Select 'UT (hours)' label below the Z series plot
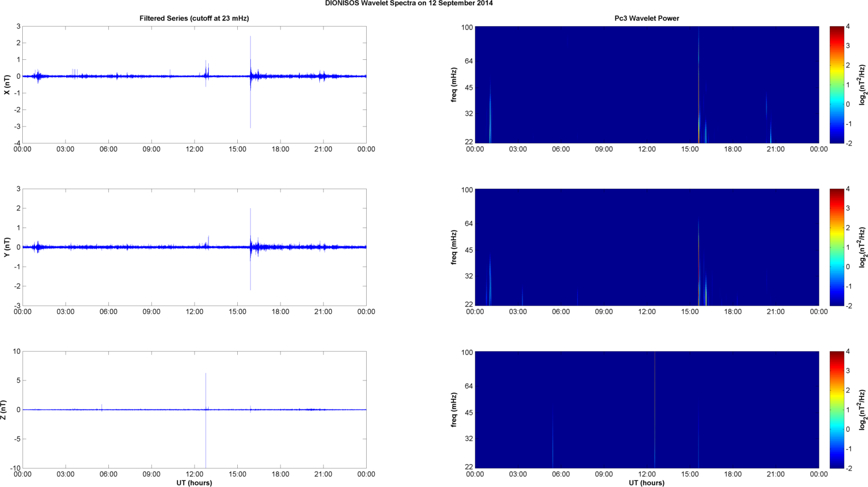 194,483
